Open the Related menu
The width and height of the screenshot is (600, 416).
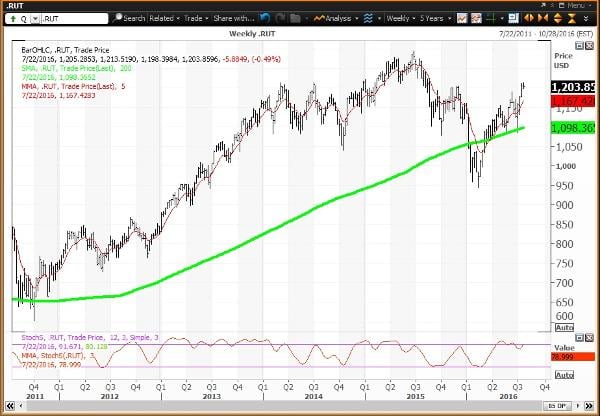click(x=165, y=18)
